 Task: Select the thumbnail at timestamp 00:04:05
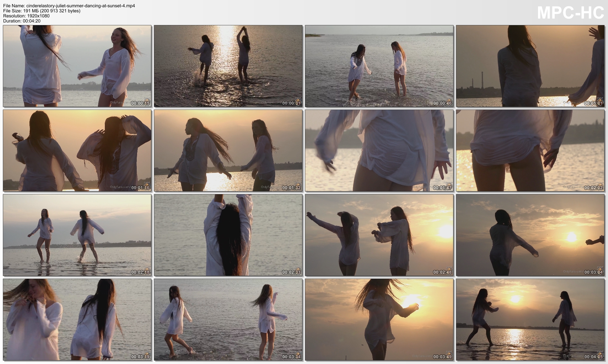[530, 320]
